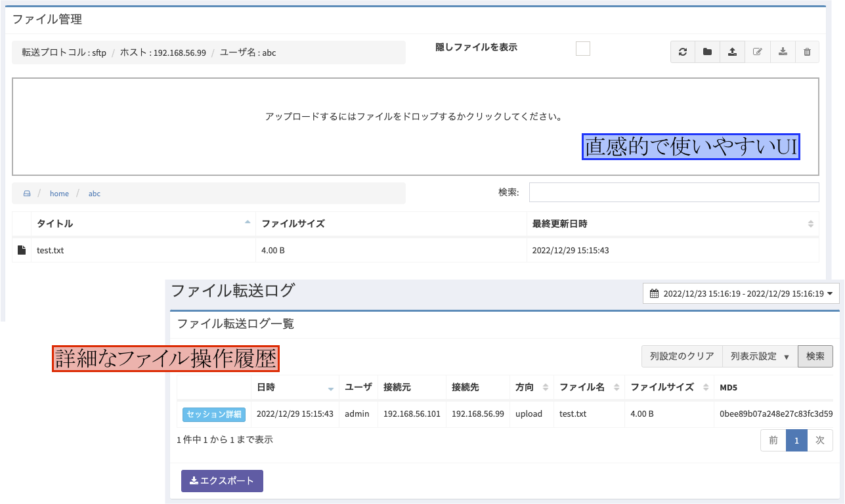
Task: Click the upload icon in file toolbar
Action: [x=732, y=52]
